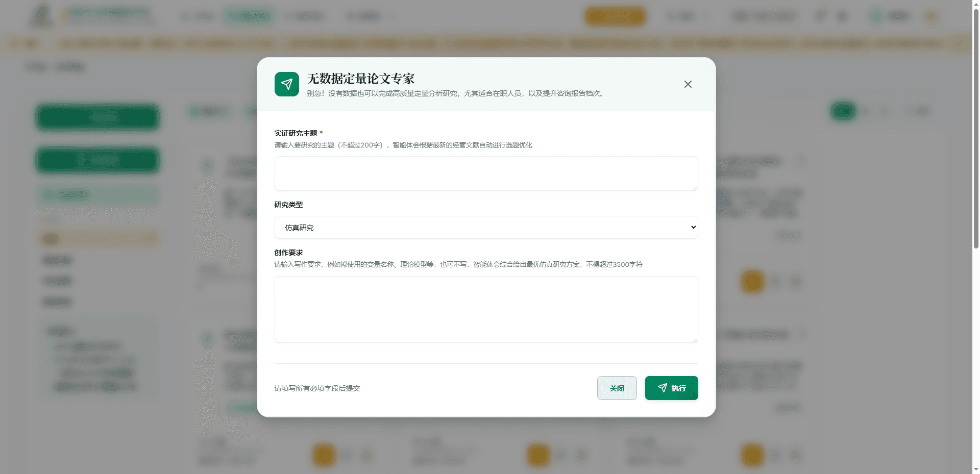Click the 创作要求 field label
Image resolution: width=980 pixels, height=474 pixels.
point(288,253)
